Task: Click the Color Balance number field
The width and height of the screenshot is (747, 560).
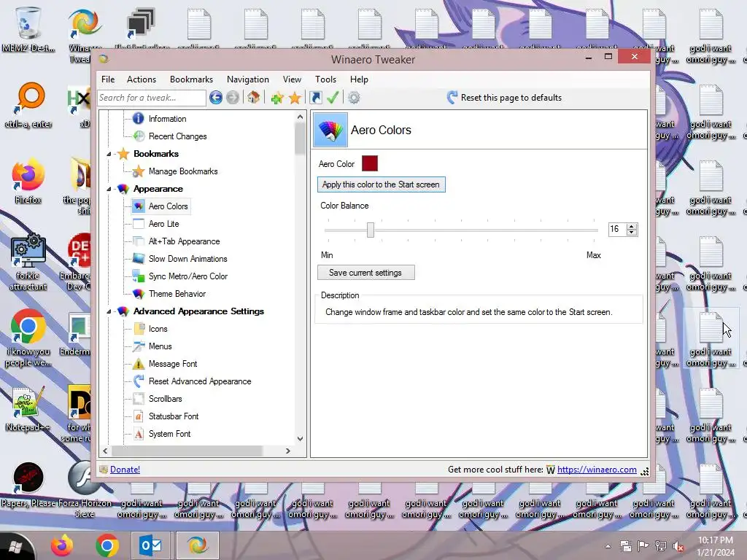Action: click(x=617, y=230)
